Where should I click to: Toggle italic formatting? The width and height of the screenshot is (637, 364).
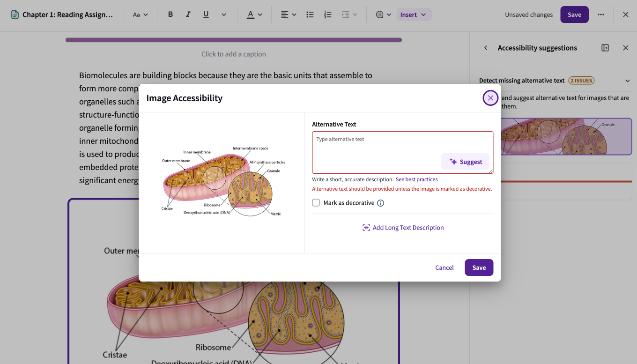(x=188, y=15)
